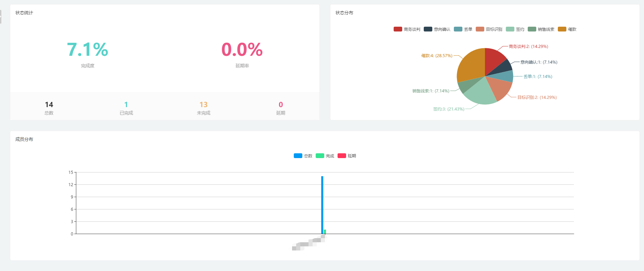Toggle the 总数 series legend in bar chart

tap(303, 156)
